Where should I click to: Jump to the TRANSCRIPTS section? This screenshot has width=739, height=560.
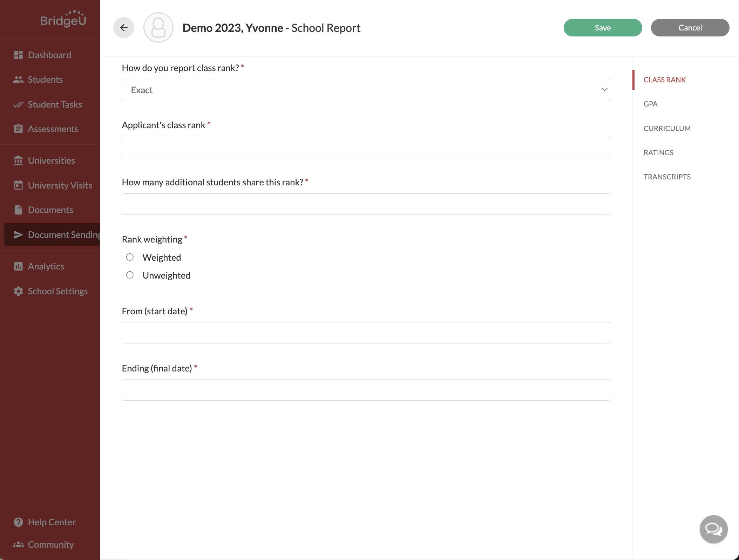coord(667,177)
